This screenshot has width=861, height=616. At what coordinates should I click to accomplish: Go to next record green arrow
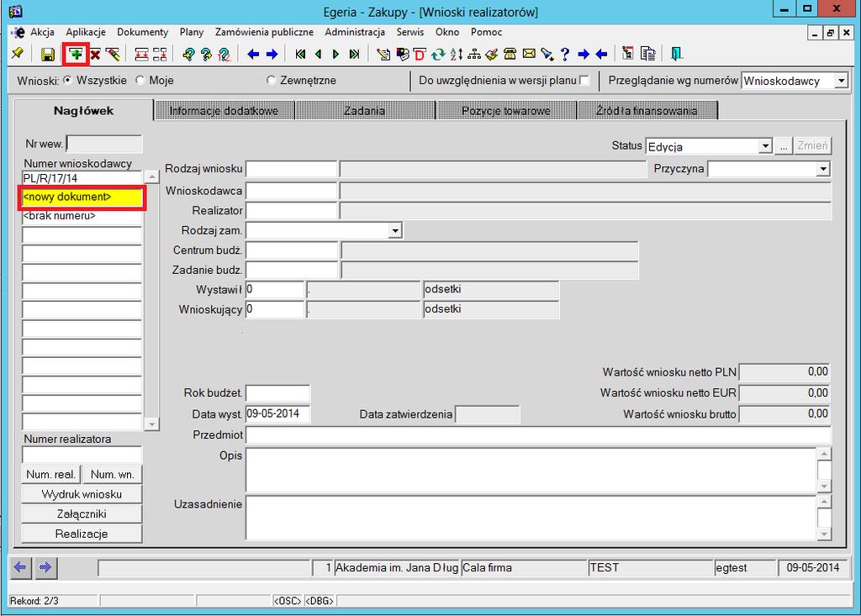click(x=336, y=54)
